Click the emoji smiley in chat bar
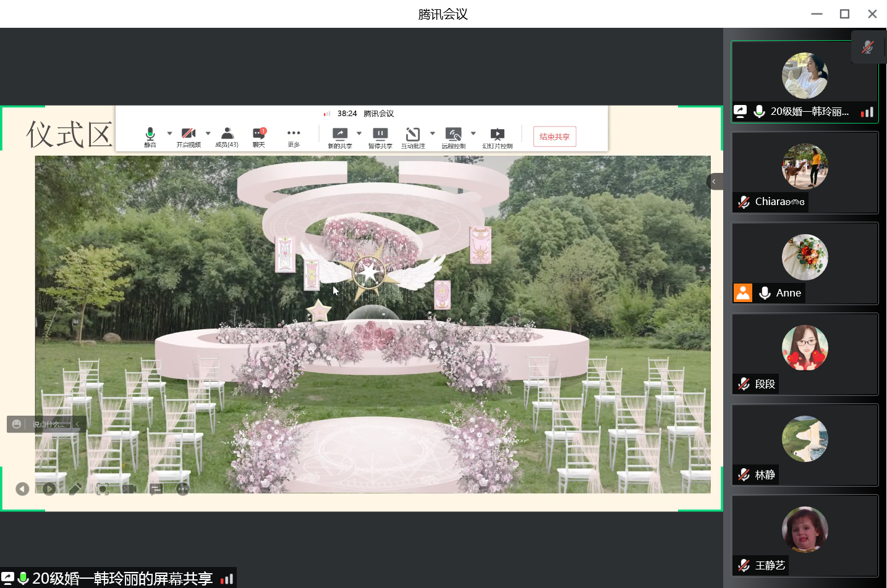The width and height of the screenshot is (887, 588). tap(17, 424)
